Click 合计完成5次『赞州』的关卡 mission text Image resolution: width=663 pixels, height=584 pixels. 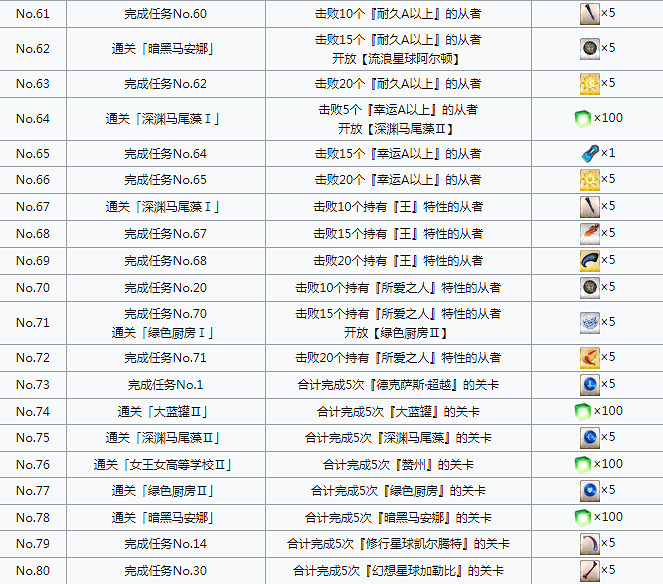[x=398, y=464]
